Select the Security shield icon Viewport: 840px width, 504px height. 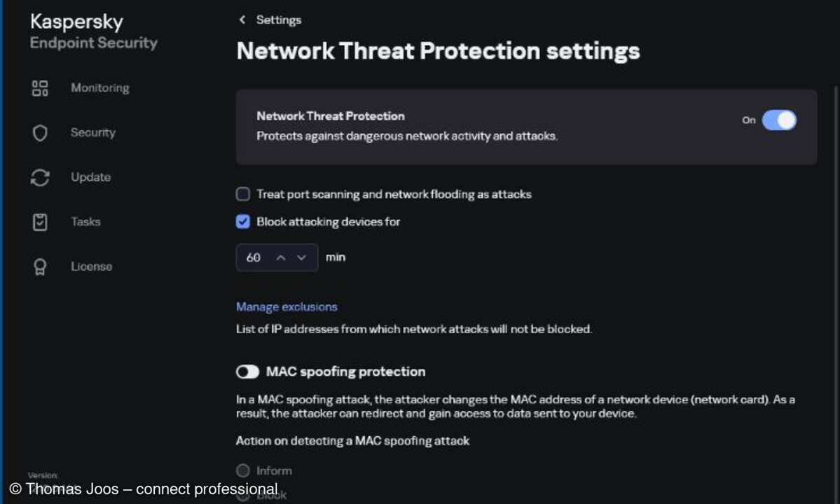point(40,132)
